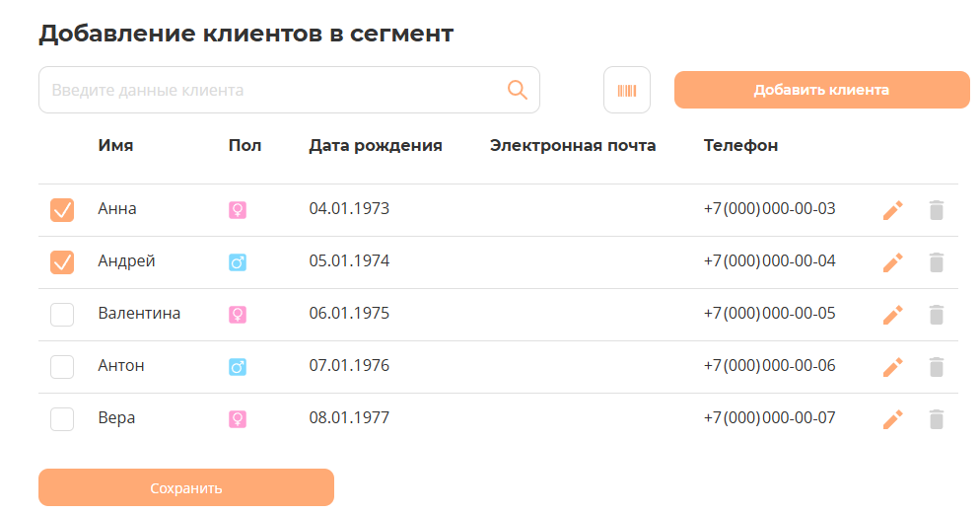The height and width of the screenshot is (514, 980).
Task: Delete Вера using the trash icon
Action: (x=937, y=419)
